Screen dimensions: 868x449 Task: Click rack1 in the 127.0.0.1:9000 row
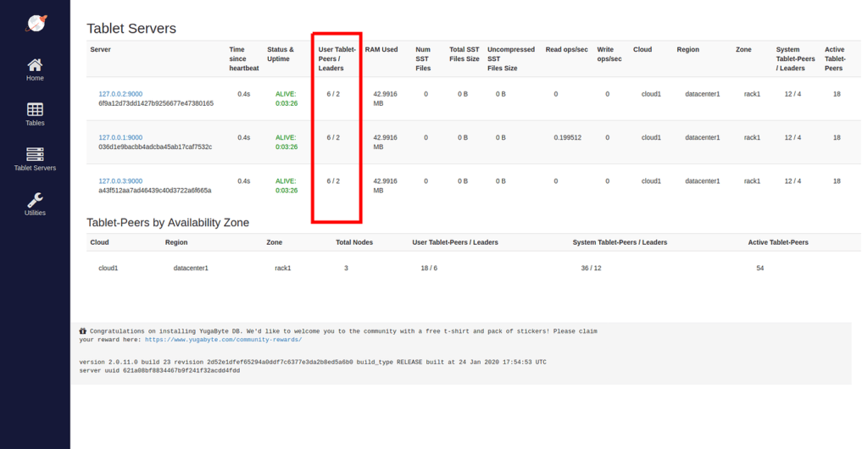tap(752, 138)
